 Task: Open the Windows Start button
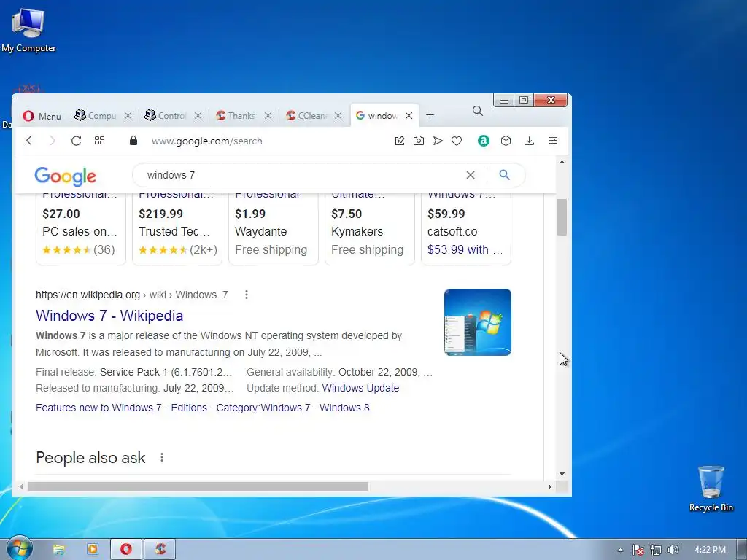click(18, 548)
